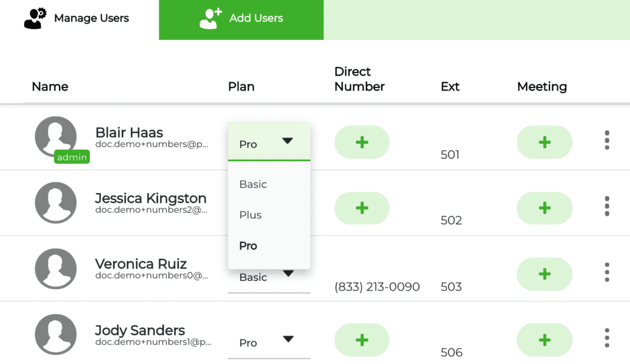The image size is (630, 364).
Task: Click email doc.demo+numbers1@p...
Action: click(x=153, y=342)
